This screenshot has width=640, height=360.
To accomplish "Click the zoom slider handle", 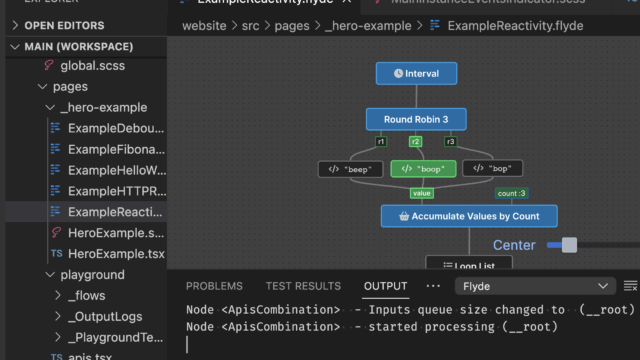I will (x=569, y=245).
